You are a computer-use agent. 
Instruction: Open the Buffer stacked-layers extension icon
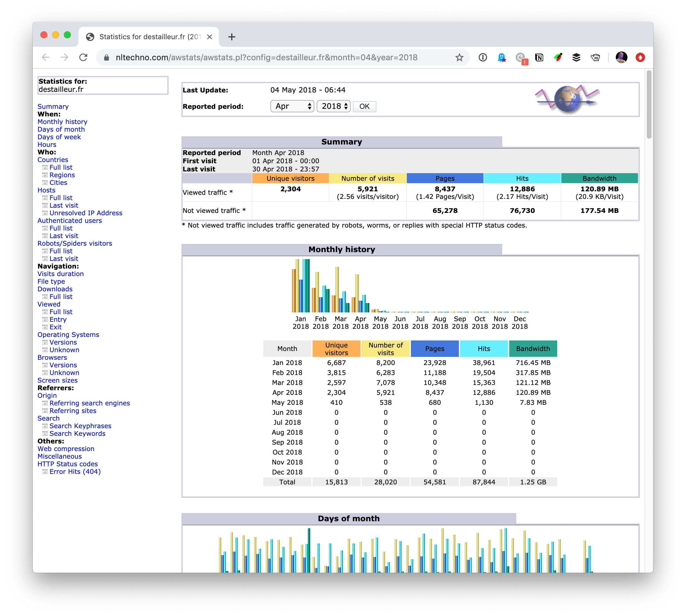pyautogui.click(x=576, y=58)
